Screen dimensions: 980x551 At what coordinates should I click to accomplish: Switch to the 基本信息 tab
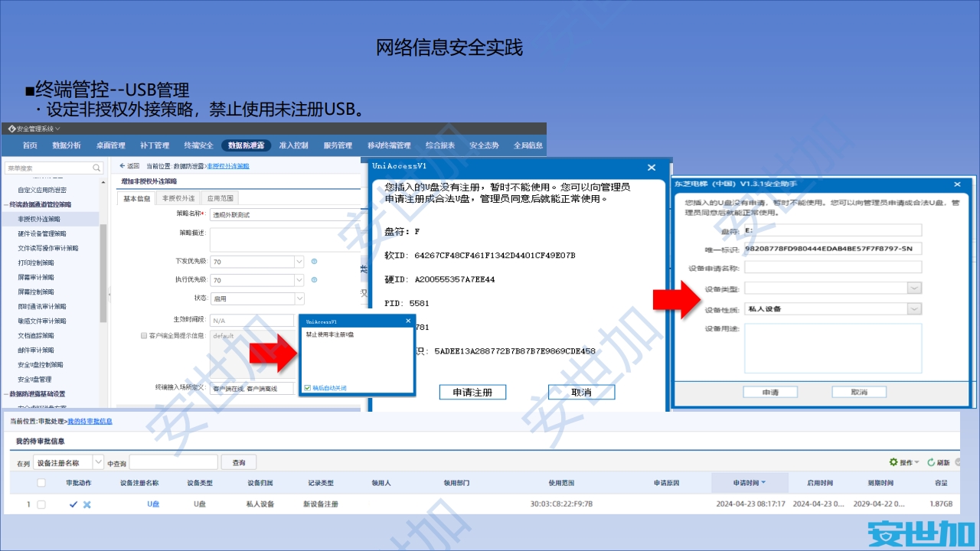point(137,198)
